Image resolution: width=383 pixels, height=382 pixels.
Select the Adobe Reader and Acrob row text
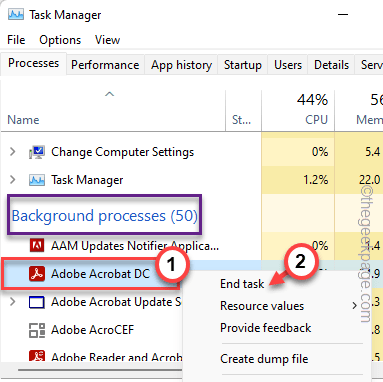tap(116, 357)
